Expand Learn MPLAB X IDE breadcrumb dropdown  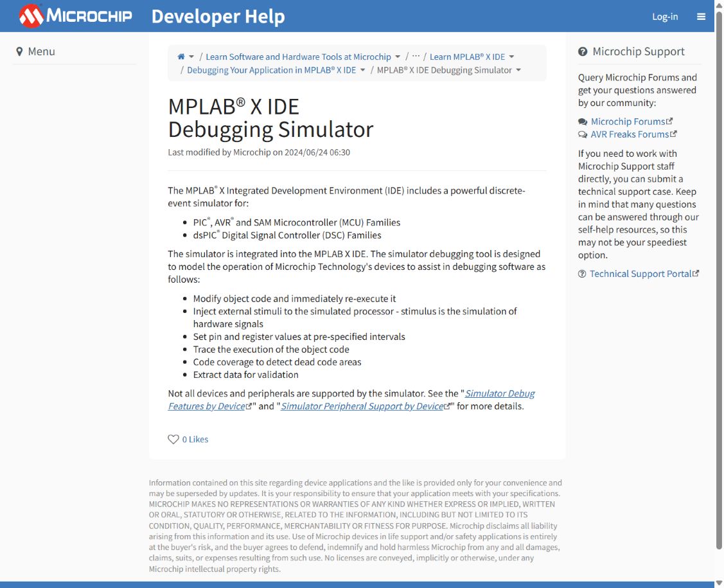[511, 57]
